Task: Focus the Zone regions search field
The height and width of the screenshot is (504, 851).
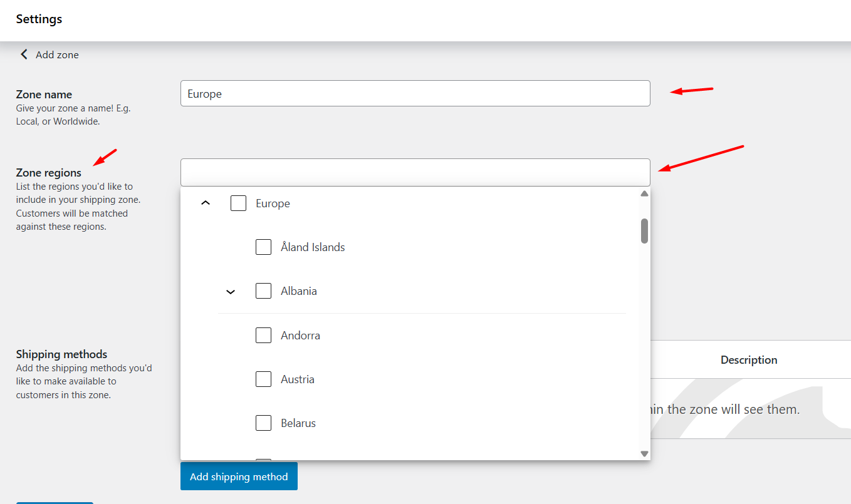Action: pos(415,172)
